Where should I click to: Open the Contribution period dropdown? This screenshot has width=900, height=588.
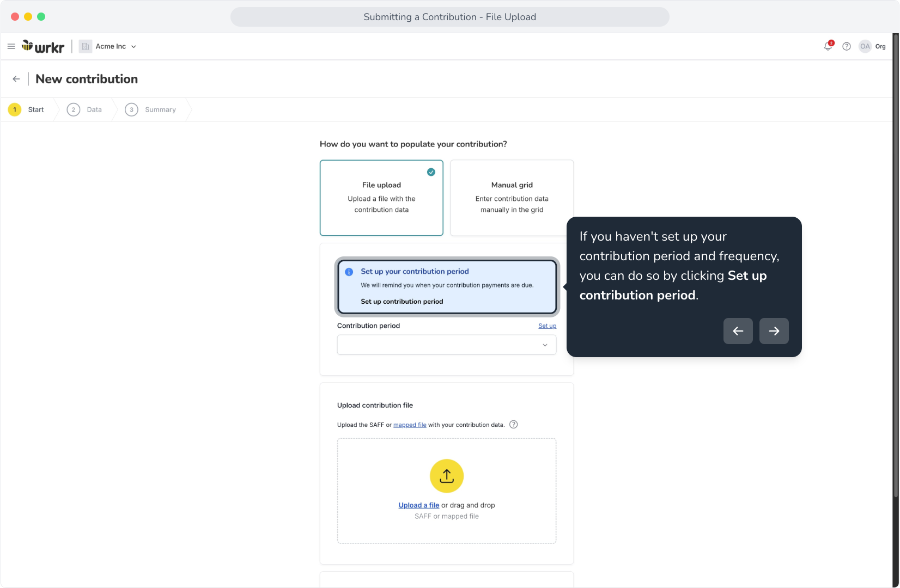(447, 345)
